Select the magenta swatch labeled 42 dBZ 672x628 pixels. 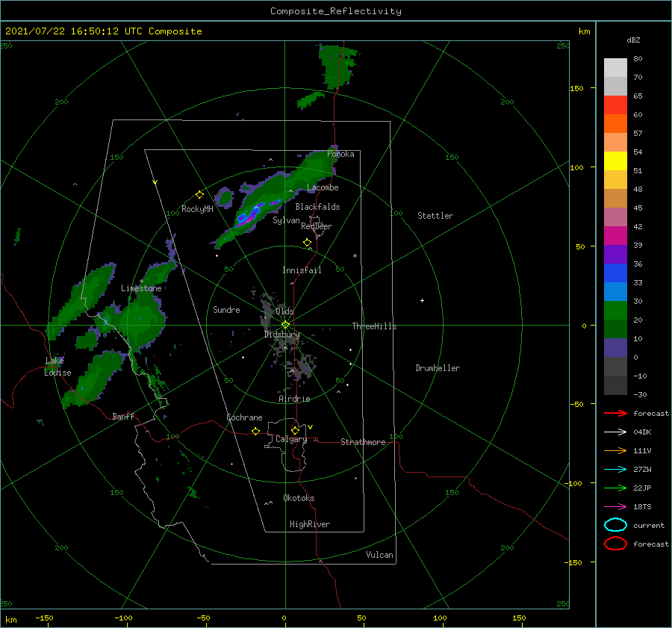[615, 235]
